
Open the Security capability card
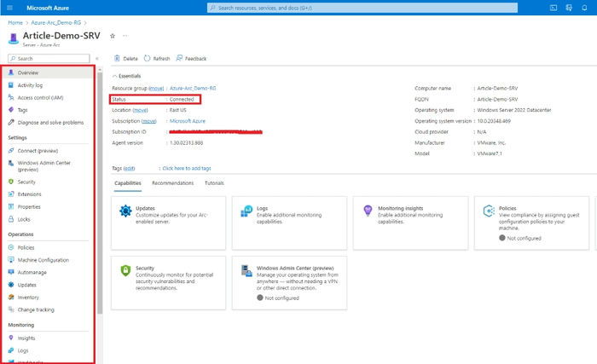pyautogui.click(x=168, y=283)
